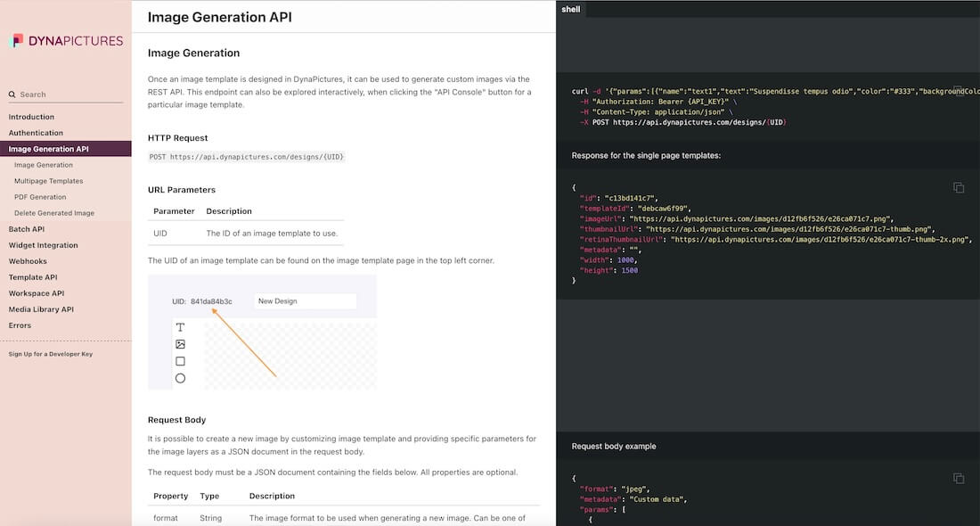Click the Type column header
Screen dimensions: 980x526
point(209,496)
